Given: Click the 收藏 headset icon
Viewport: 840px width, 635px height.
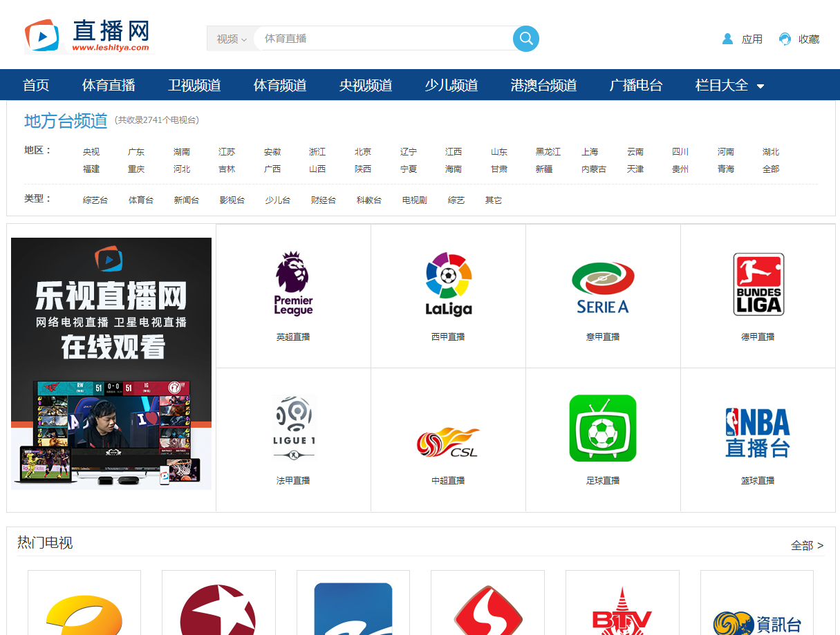Looking at the screenshot, I should coord(785,39).
